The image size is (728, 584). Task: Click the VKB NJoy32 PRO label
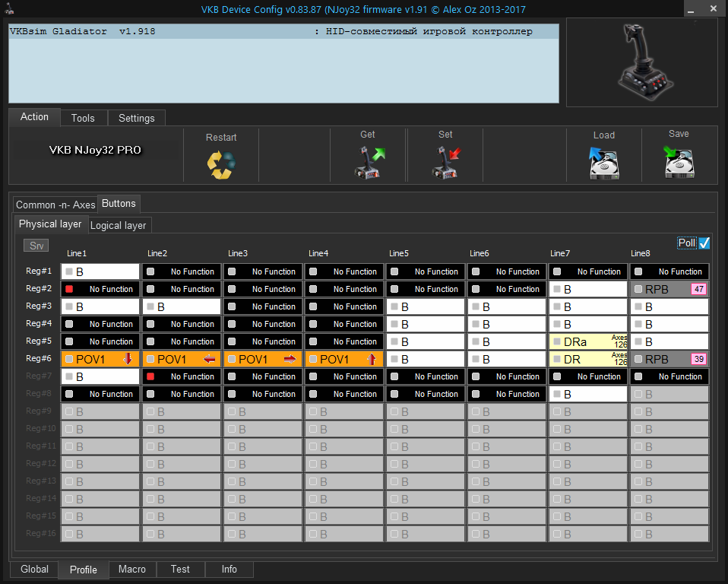tap(95, 150)
